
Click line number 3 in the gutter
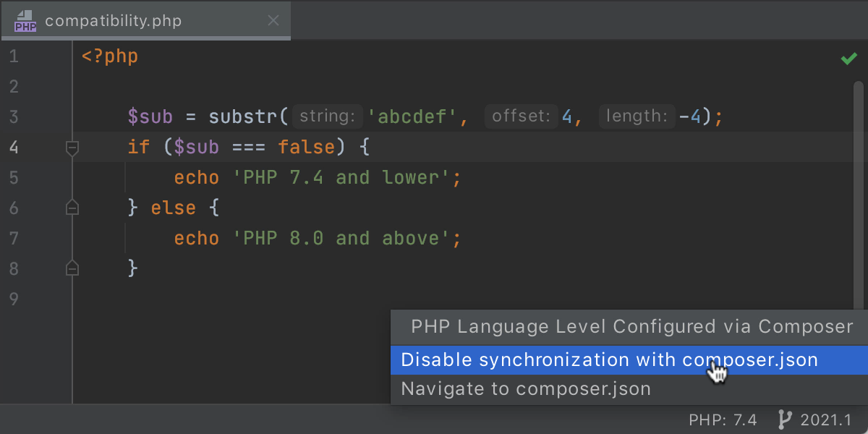[14, 116]
